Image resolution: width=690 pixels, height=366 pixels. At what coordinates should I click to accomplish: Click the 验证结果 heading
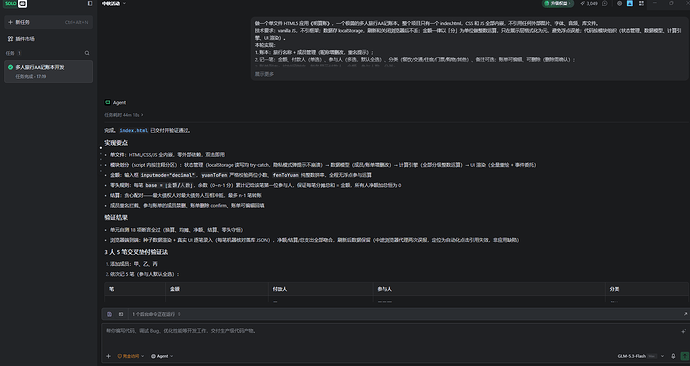pos(116,218)
